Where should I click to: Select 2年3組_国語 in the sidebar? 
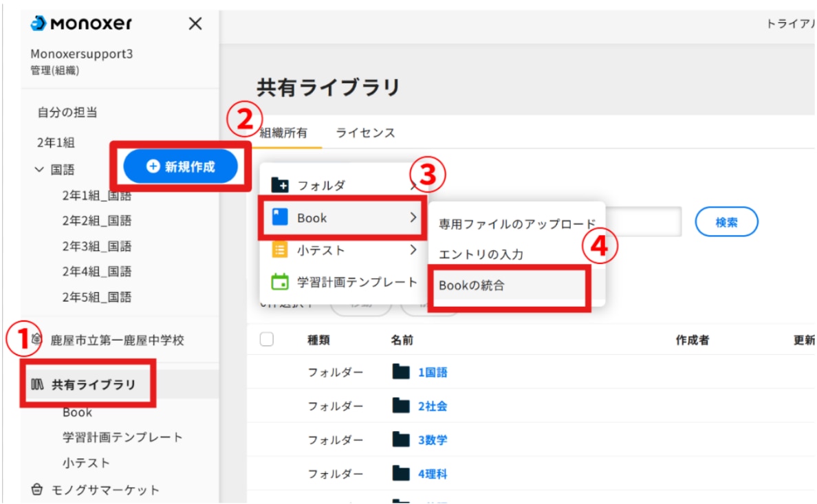[97, 246]
